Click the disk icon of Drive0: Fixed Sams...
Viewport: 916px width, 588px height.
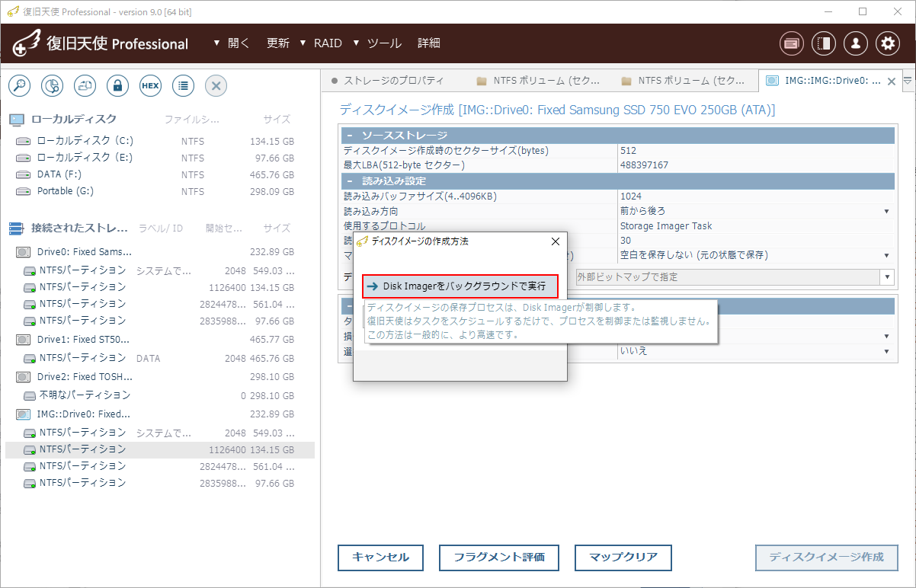click(x=23, y=252)
